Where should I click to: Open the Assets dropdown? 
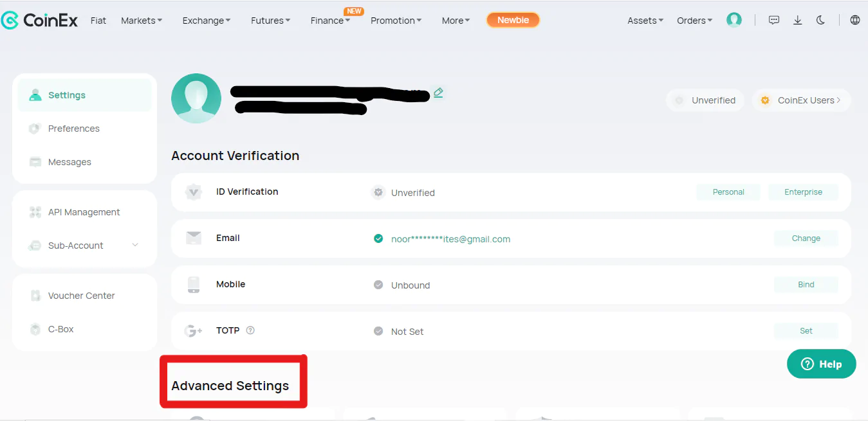(645, 21)
